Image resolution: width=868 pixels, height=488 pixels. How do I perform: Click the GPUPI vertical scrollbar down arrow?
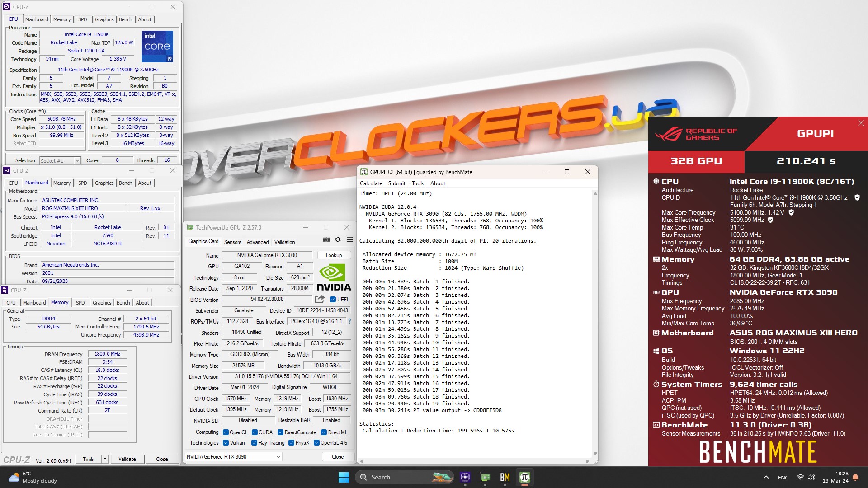click(x=595, y=454)
